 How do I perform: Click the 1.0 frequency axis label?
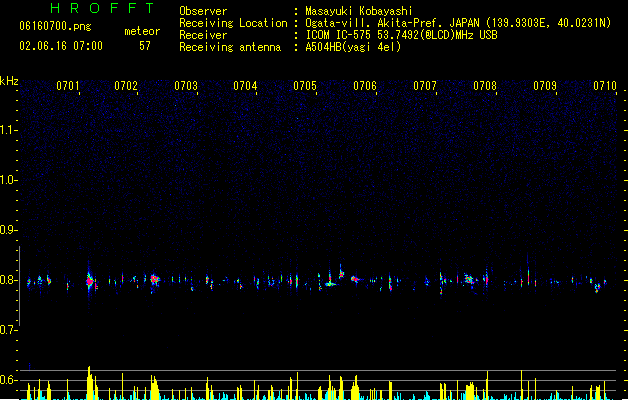coord(8,180)
